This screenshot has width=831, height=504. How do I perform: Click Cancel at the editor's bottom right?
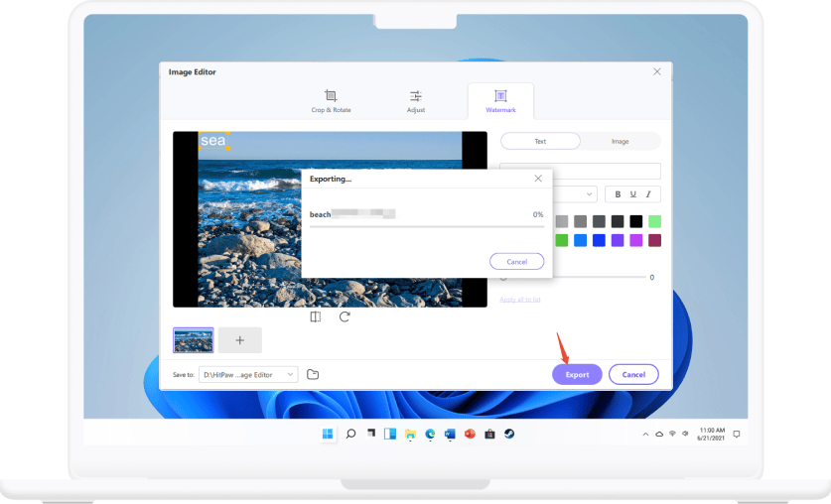pyautogui.click(x=633, y=374)
